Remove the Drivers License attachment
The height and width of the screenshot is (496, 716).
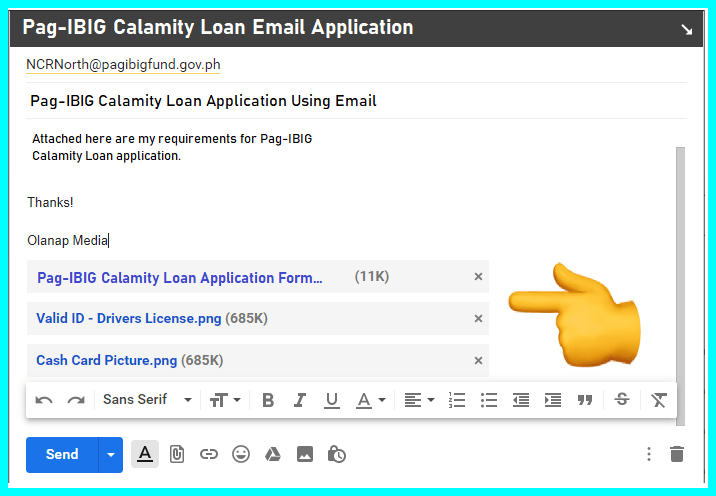pyautogui.click(x=478, y=319)
